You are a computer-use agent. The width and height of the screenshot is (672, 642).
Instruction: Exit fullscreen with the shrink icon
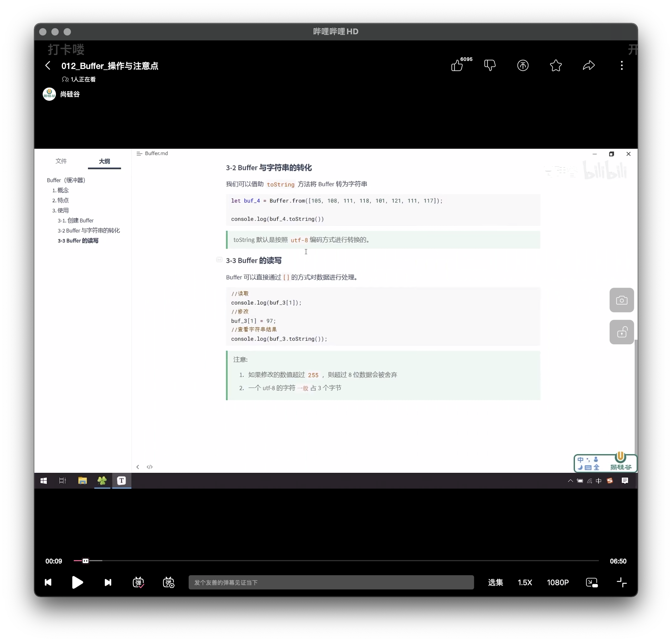[x=621, y=582]
